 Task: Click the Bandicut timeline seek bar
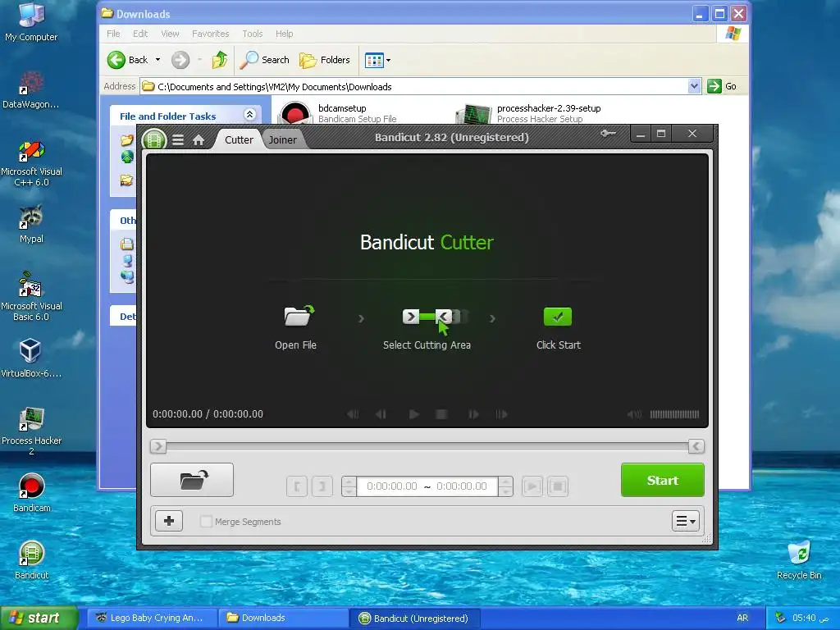point(427,446)
